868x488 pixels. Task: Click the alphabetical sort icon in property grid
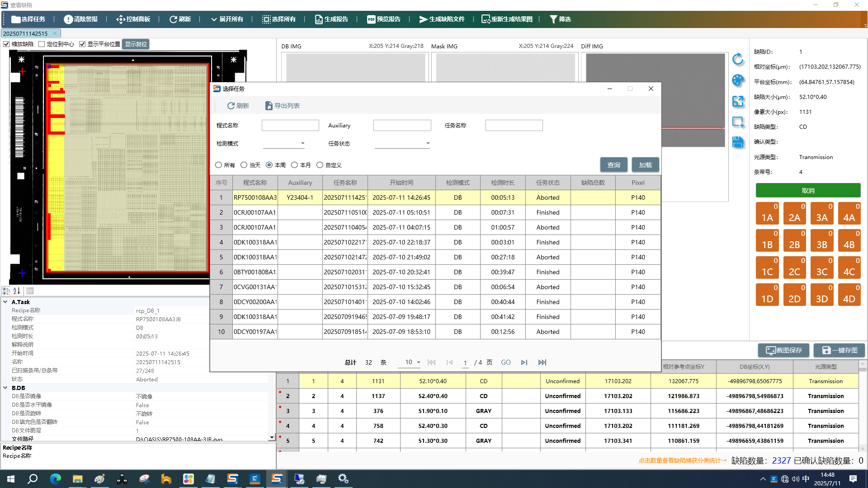pyautogui.click(x=17, y=291)
